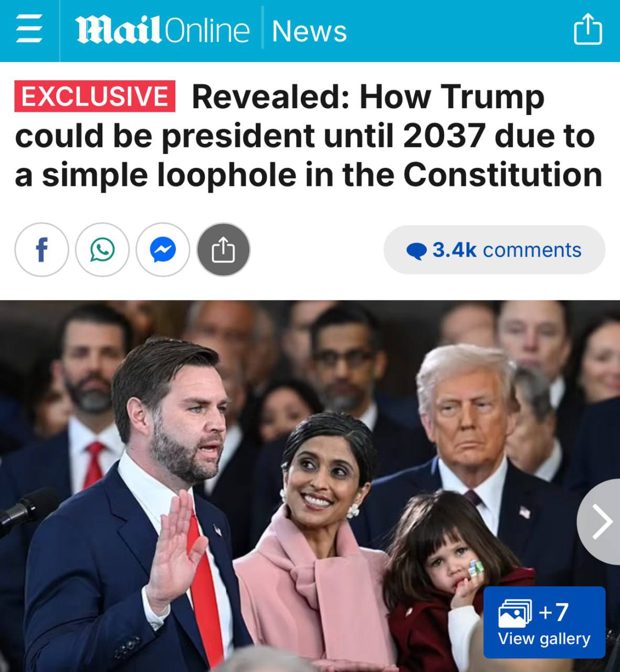Open the gray circular share button
Viewport: 620px width, 672px height.
pyautogui.click(x=223, y=250)
